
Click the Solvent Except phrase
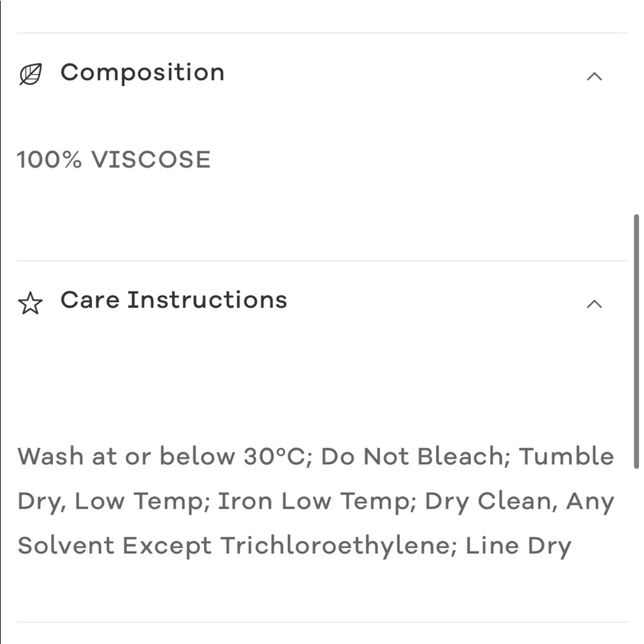tap(114, 546)
